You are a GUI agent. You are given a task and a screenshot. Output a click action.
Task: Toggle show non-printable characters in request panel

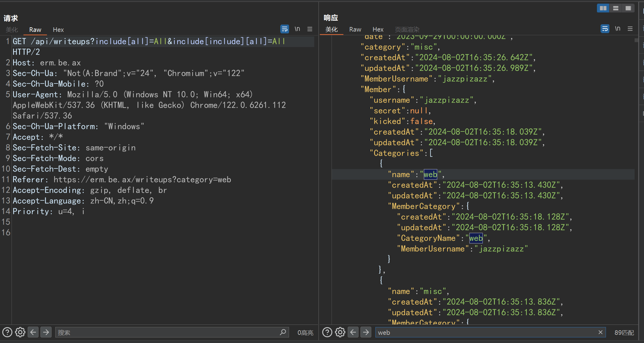[297, 29]
